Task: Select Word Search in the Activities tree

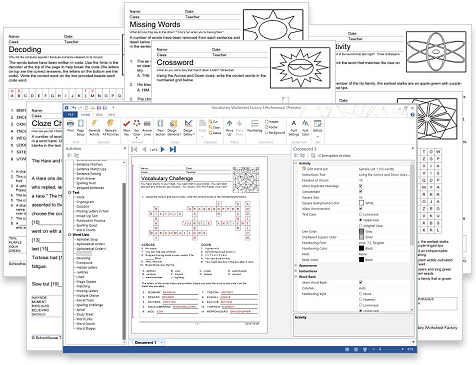Action: click(x=86, y=324)
